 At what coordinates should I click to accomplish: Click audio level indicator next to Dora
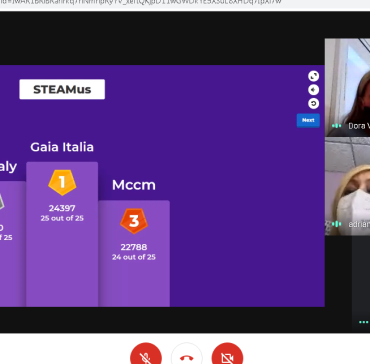tap(337, 126)
